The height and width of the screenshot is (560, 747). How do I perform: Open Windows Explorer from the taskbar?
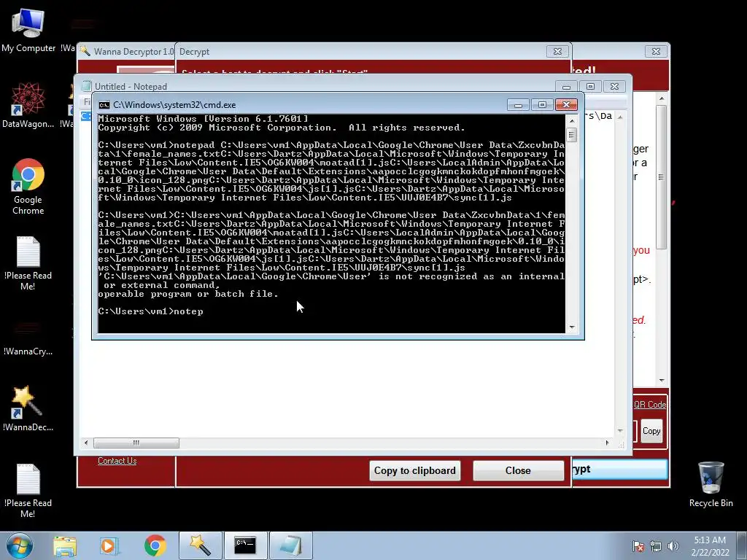point(65,545)
